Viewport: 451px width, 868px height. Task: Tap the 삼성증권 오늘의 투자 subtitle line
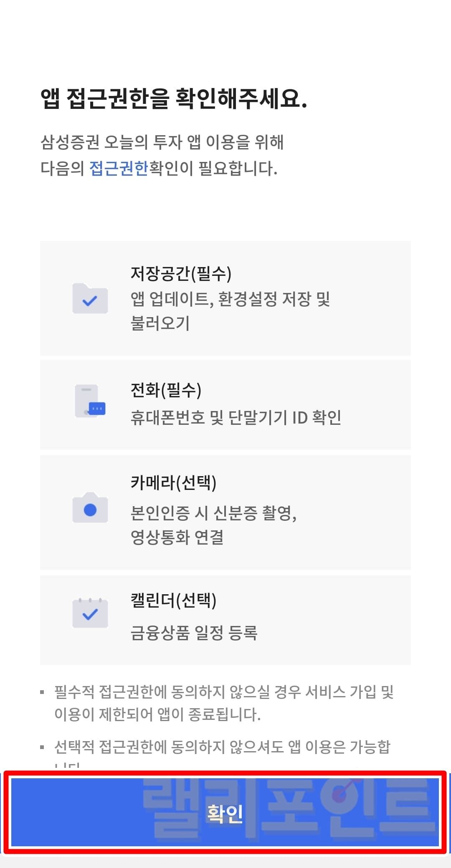pos(162,142)
